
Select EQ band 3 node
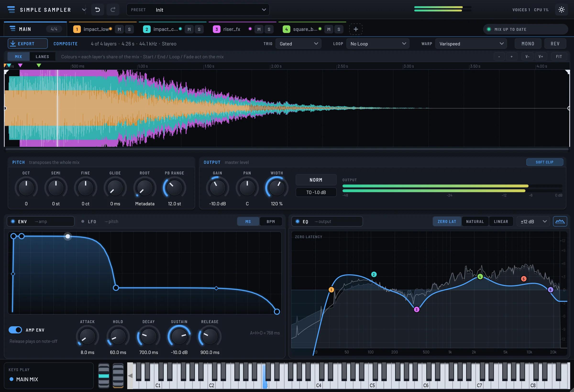[x=416, y=309]
